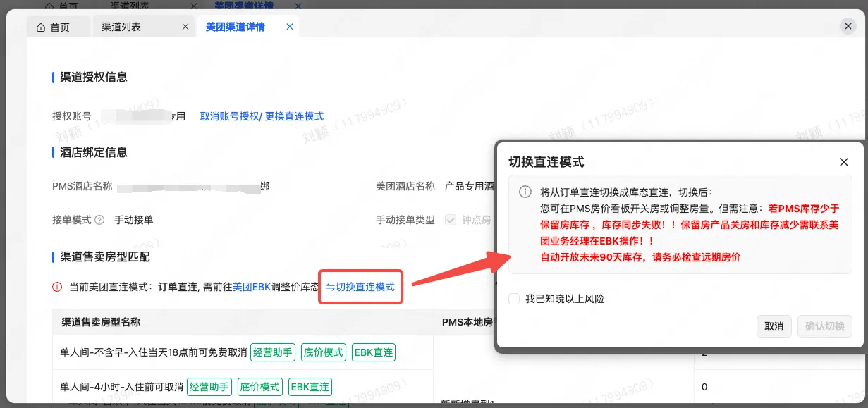Click the 酒店绑定信息 section heading

[94, 152]
